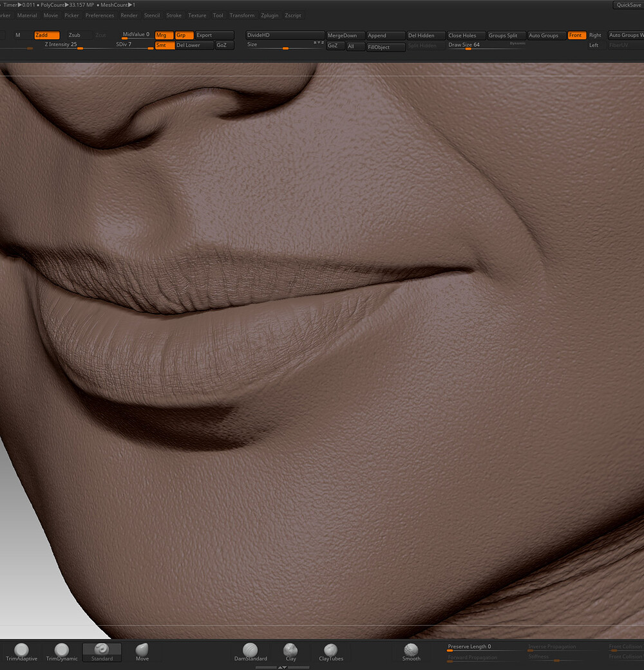644x670 pixels.
Task: Open the Movie menu
Action: pyautogui.click(x=50, y=15)
